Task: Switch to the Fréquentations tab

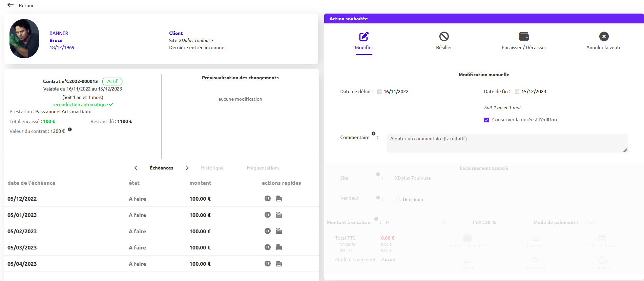Action: pyautogui.click(x=263, y=168)
